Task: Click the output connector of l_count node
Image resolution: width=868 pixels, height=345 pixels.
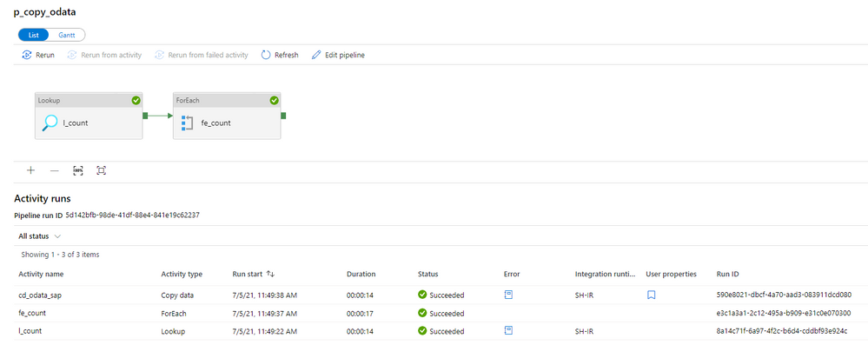Action: coord(145,116)
